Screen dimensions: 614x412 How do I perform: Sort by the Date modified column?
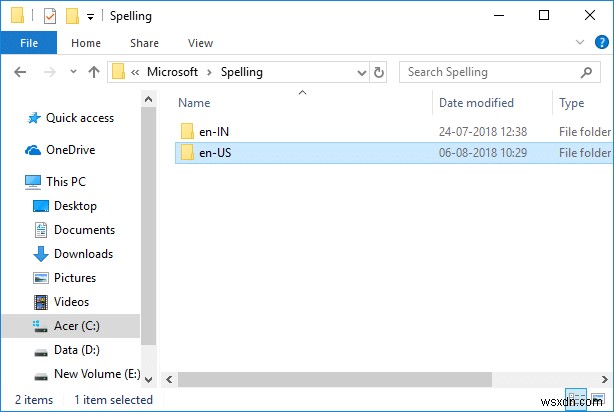pos(476,103)
